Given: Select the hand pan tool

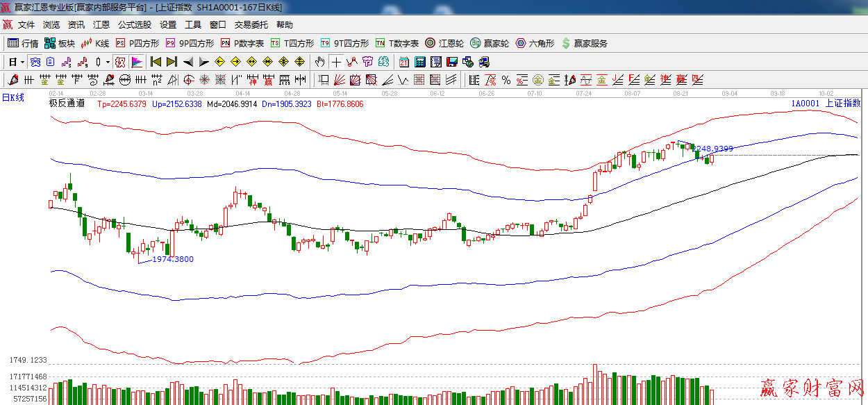Looking at the screenshot, I should tap(319, 62).
